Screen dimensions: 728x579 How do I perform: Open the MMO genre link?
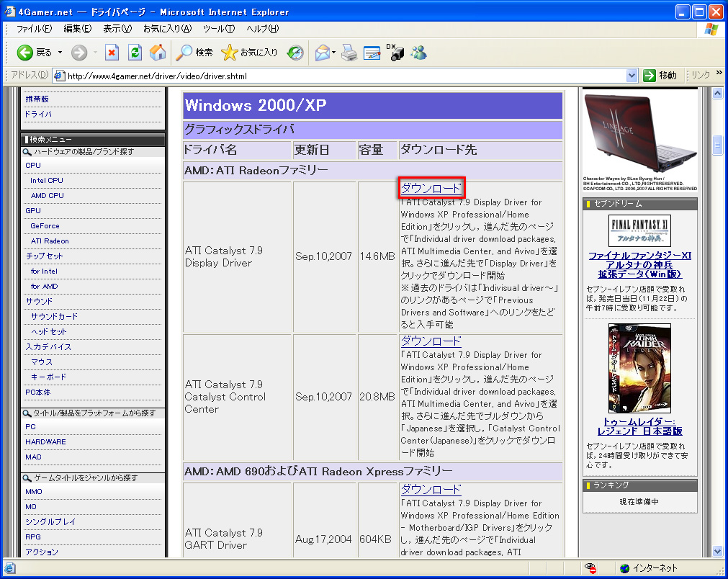click(x=33, y=491)
